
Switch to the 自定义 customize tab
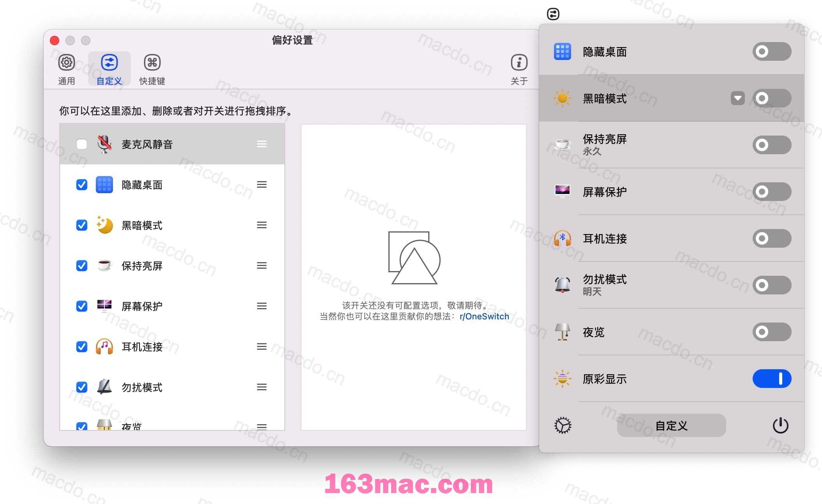click(x=109, y=69)
